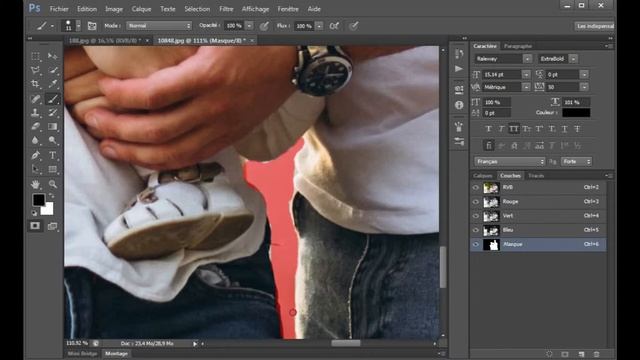The width and height of the screenshot is (640, 360).
Task: Change screen mode icon
Action: click(x=52, y=226)
